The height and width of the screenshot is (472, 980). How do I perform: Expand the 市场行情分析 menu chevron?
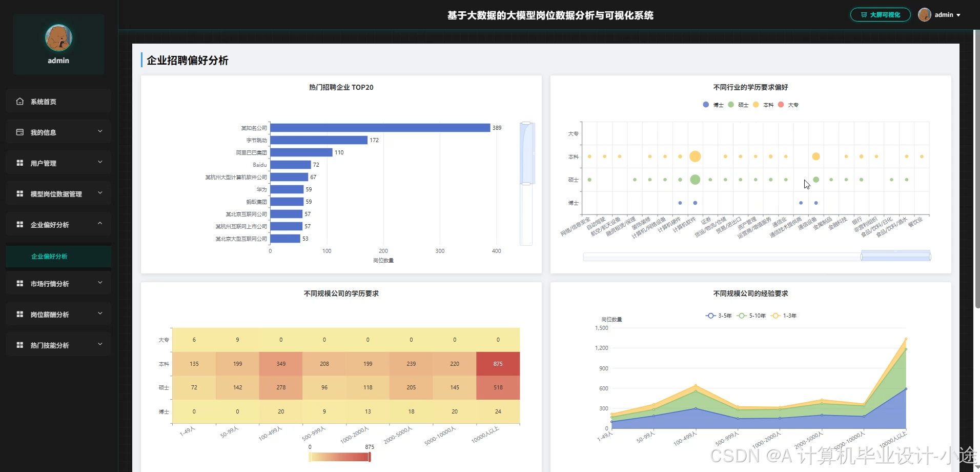[100, 283]
